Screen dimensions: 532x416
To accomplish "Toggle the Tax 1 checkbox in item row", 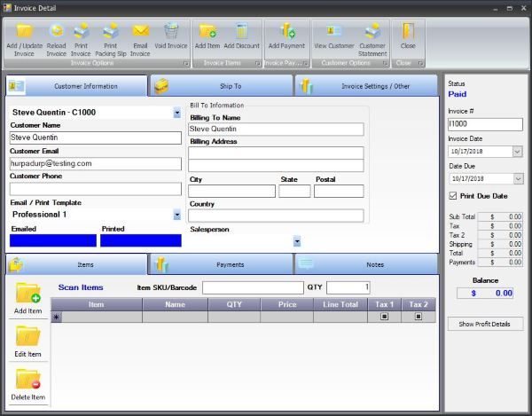I will pos(384,317).
